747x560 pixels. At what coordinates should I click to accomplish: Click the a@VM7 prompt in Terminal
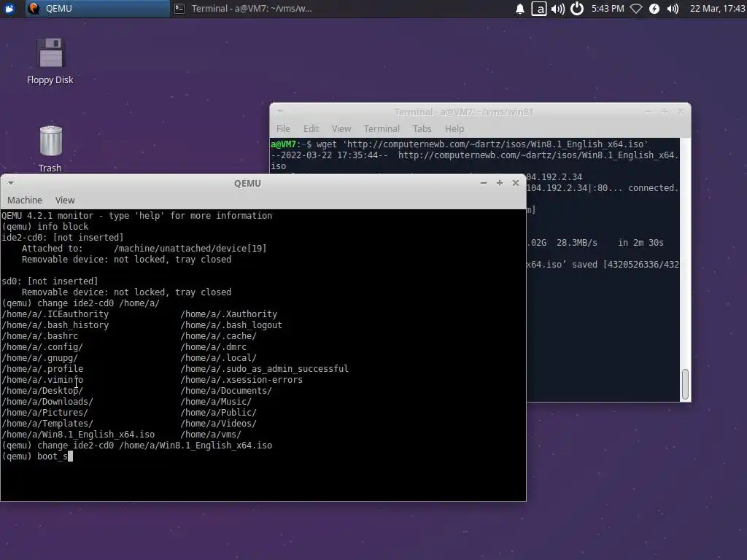(291, 144)
